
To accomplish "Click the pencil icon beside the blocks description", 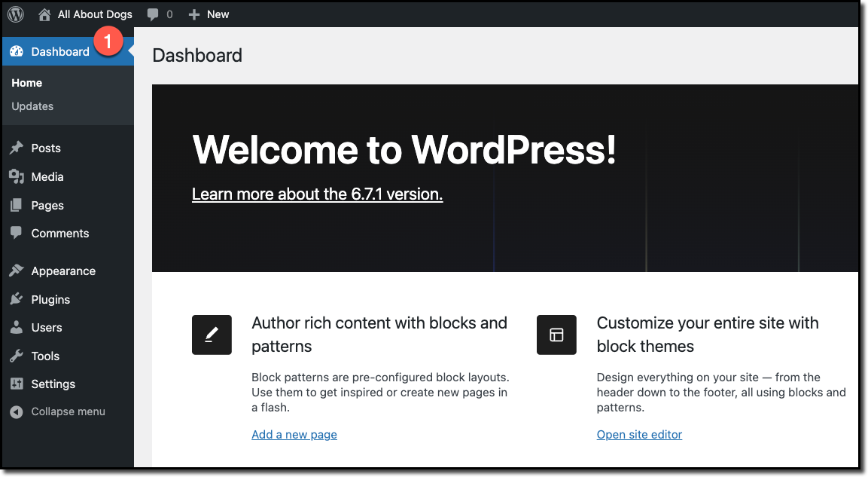I will 212,335.
